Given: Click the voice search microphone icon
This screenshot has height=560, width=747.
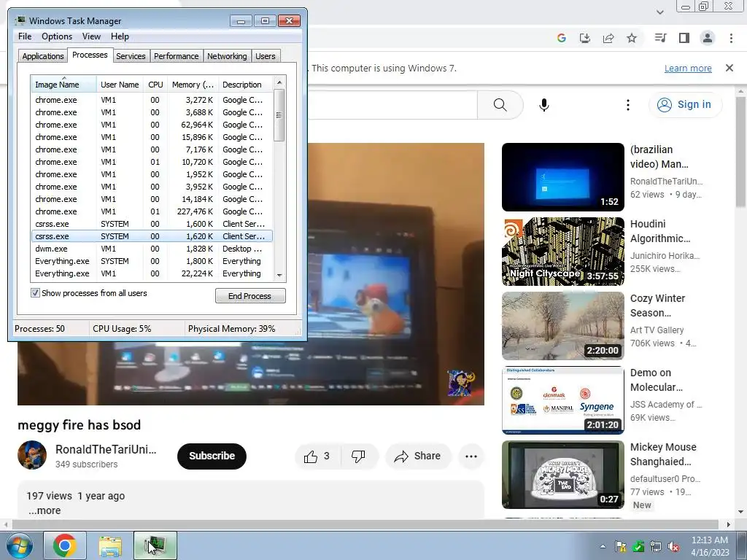Looking at the screenshot, I should (x=544, y=105).
